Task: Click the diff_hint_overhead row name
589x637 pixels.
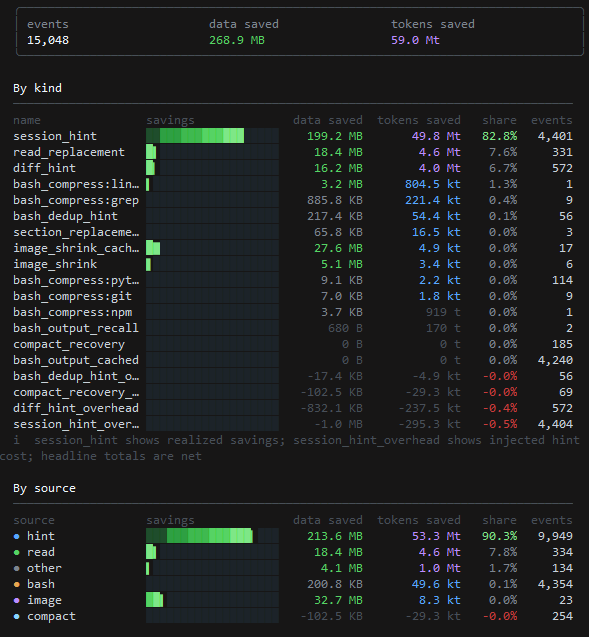Action: coord(76,408)
